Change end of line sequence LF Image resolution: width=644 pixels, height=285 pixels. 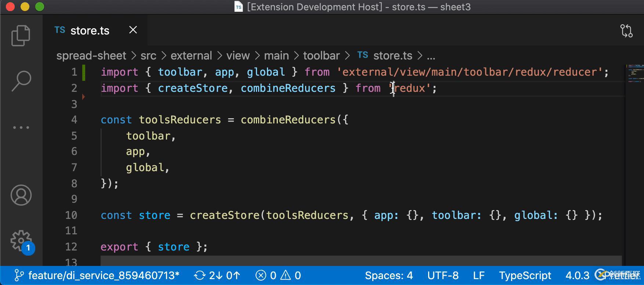[479, 275]
